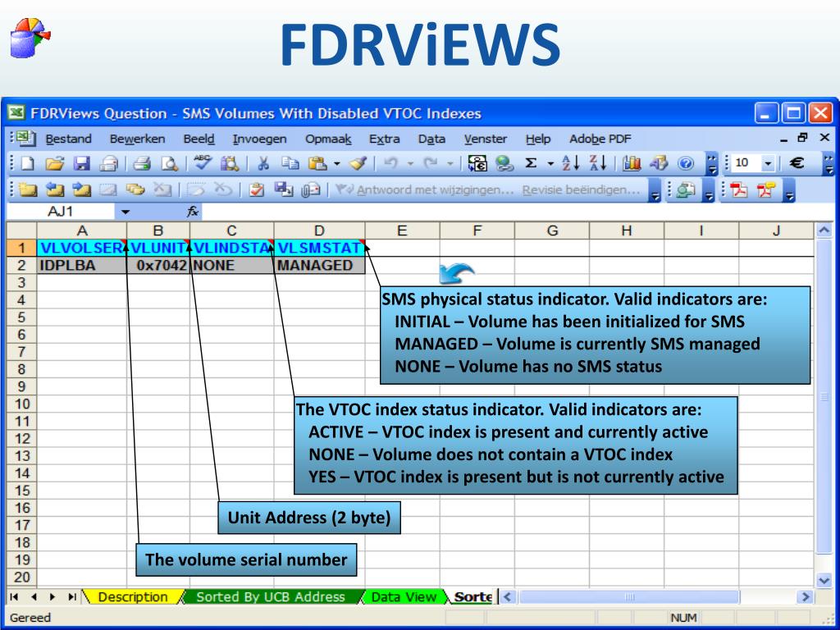
Task: Cut selection with the scissors icon
Action: 263,163
